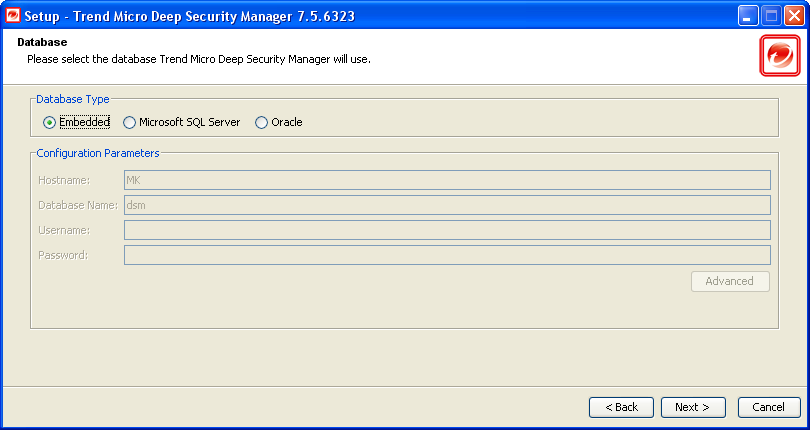
Task: Click the Database Type group label
Action: click(73, 99)
